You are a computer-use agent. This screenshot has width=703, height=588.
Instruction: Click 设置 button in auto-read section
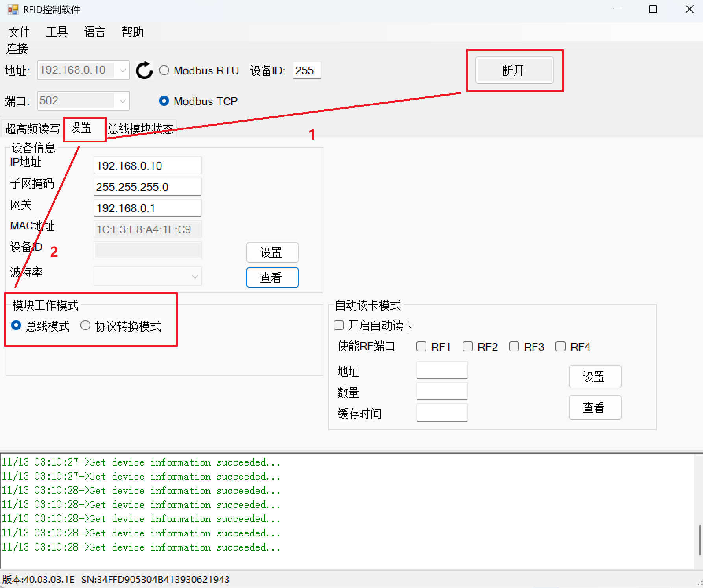tap(595, 377)
